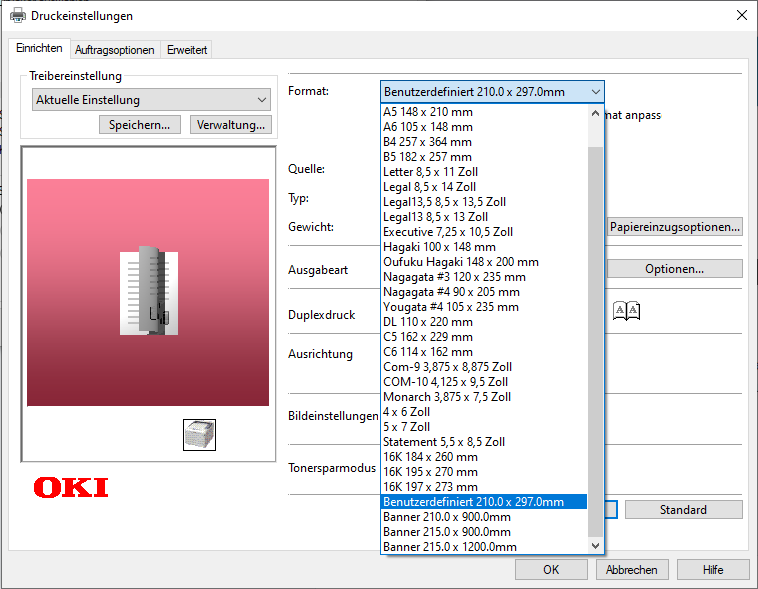Click the OKI logo

click(x=71, y=487)
